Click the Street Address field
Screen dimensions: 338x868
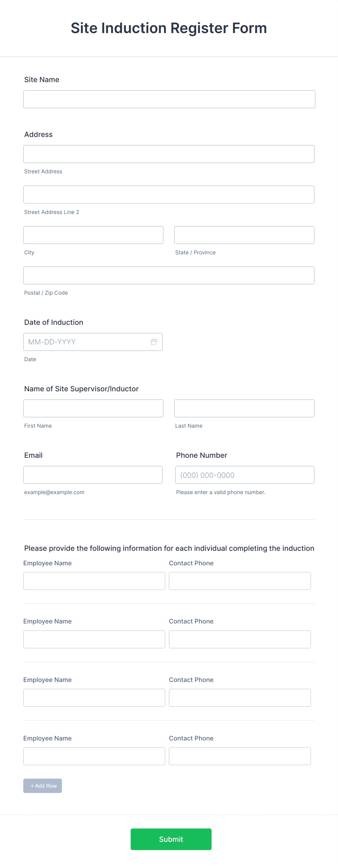[x=169, y=154]
